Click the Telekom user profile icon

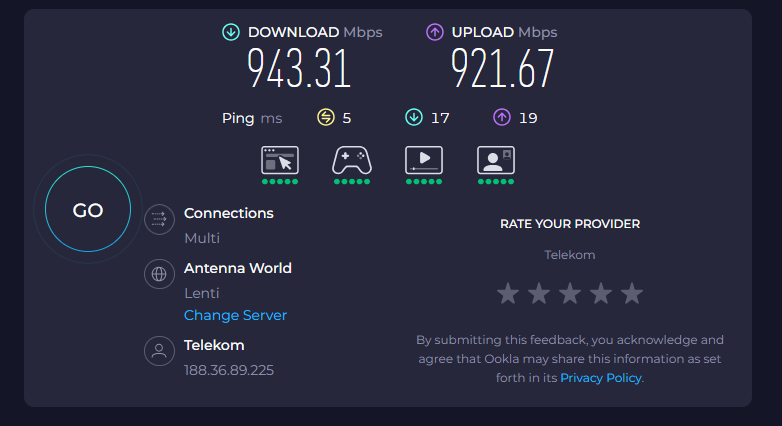(159, 351)
